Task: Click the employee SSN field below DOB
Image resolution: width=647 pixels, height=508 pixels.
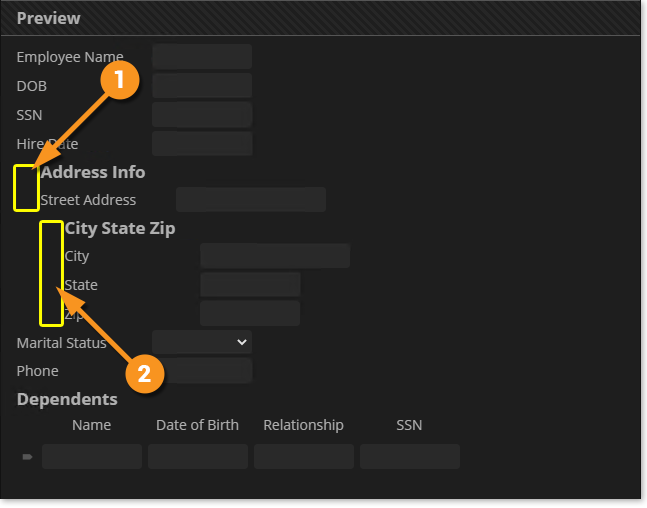Action: 202,115
